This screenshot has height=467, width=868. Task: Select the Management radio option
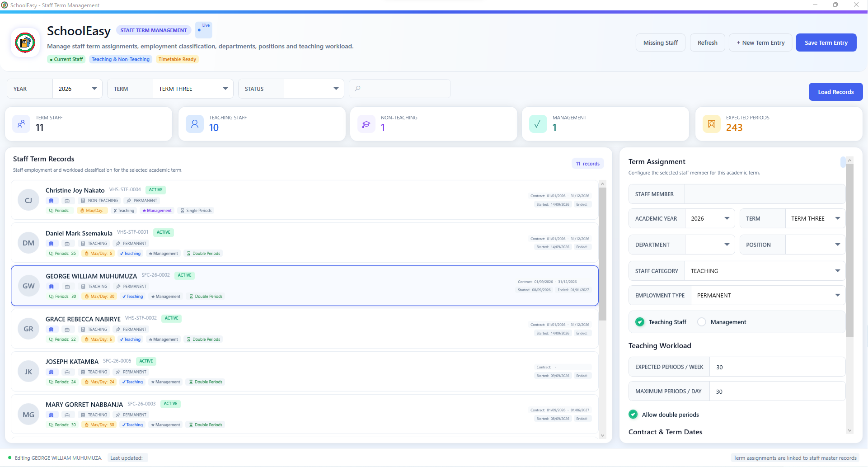pyautogui.click(x=702, y=322)
